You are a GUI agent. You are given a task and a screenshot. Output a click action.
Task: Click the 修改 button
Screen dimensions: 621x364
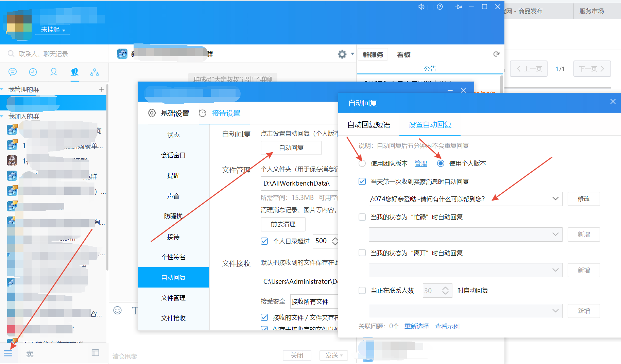[x=584, y=199]
